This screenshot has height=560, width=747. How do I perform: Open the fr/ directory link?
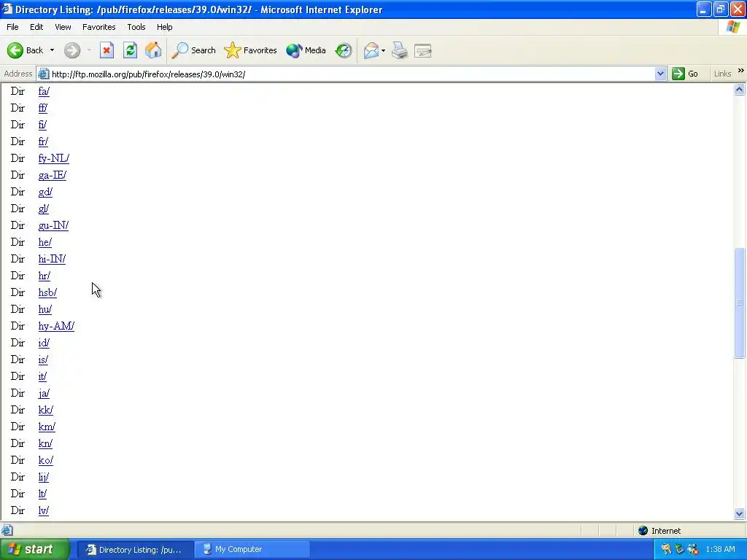tap(43, 141)
